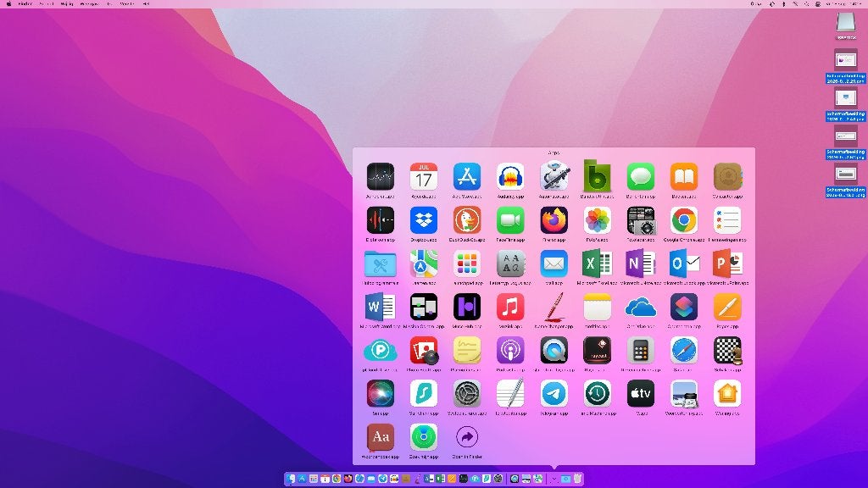Screen dimensions: 868x488
Task: Open the Maps app
Action: pyautogui.click(x=424, y=264)
